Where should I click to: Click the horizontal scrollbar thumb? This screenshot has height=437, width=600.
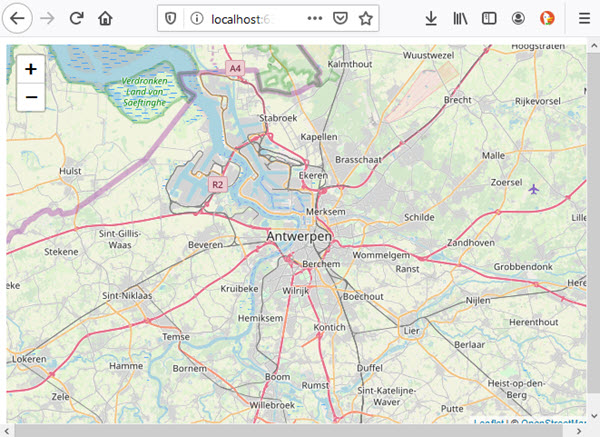click(289, 431)
